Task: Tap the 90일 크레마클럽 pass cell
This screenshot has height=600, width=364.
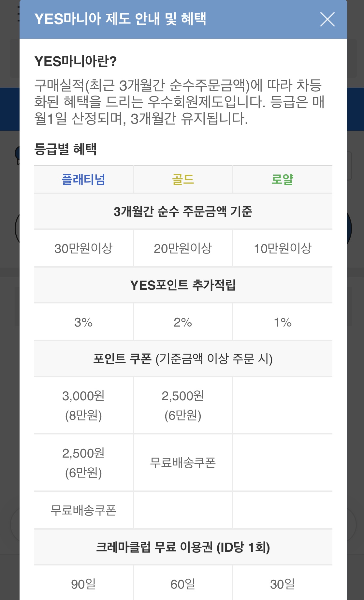Action: coord(83,584)
